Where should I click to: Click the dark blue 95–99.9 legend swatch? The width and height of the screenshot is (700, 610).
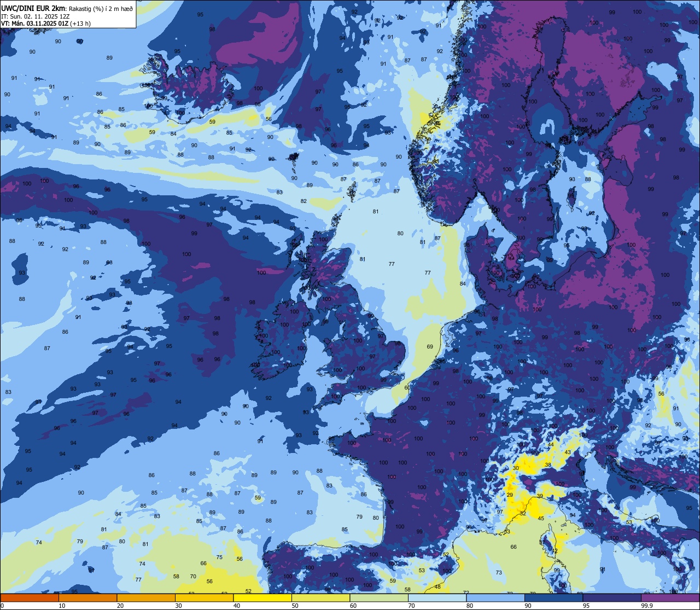coord(612,598)
